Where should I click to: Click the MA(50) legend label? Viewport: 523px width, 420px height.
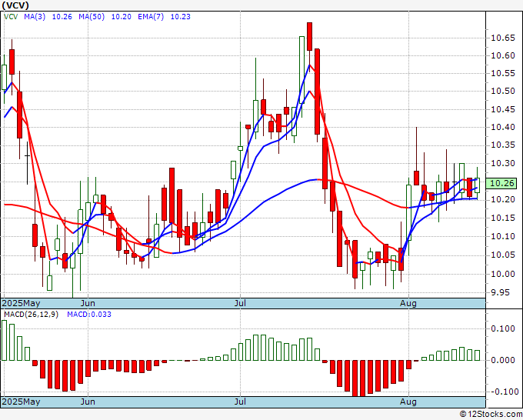(92, 17)
